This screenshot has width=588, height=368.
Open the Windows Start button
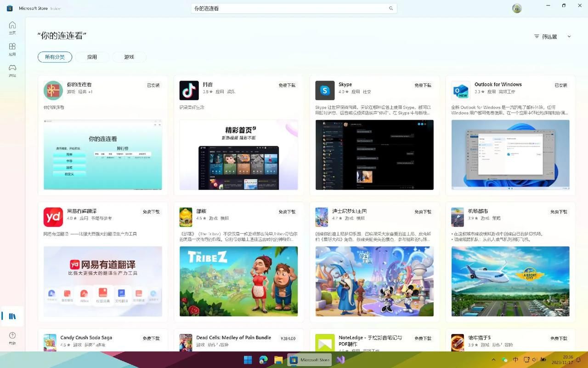tap(248, 360)
